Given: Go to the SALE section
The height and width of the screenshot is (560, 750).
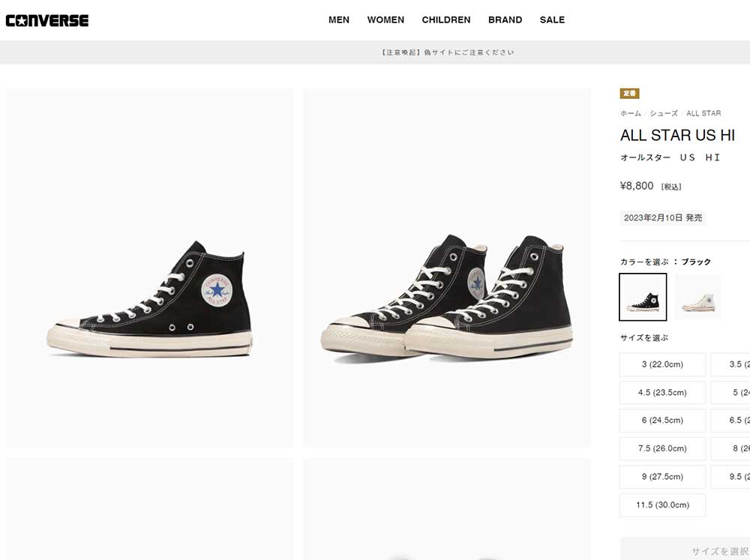Looking at the screenshot, I should [x=552, y=20].
